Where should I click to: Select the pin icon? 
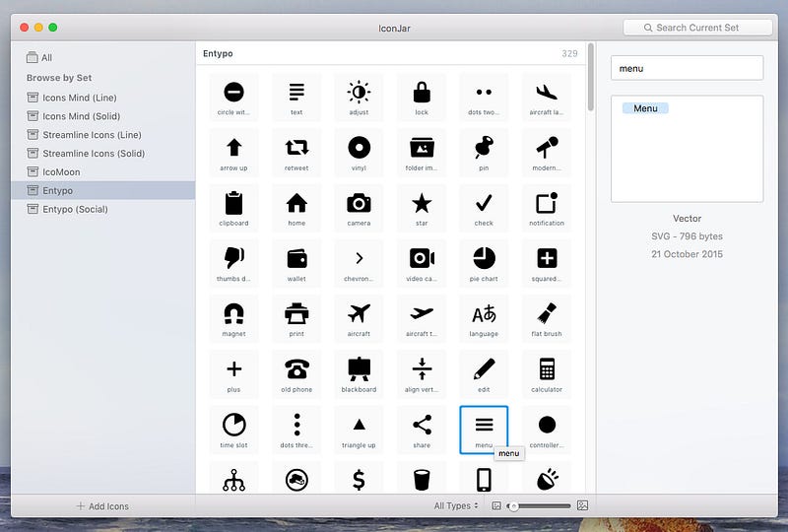tap(484, 153)
